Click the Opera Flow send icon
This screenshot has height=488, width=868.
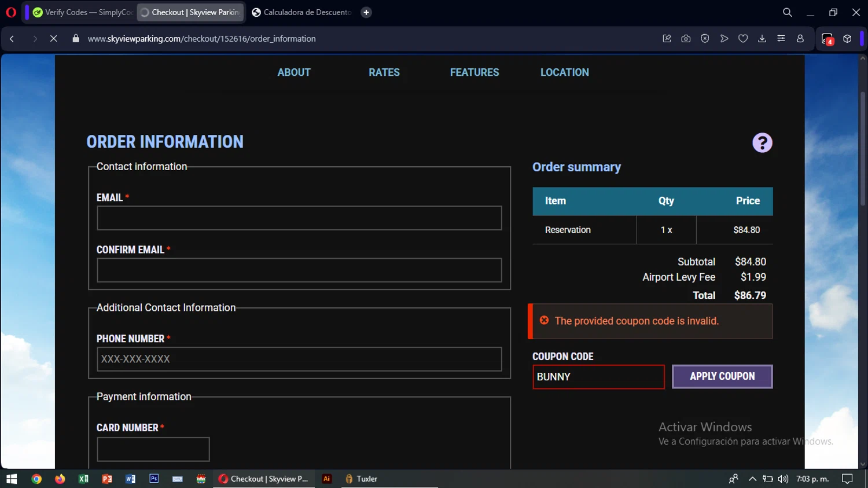tap(724, 39)
